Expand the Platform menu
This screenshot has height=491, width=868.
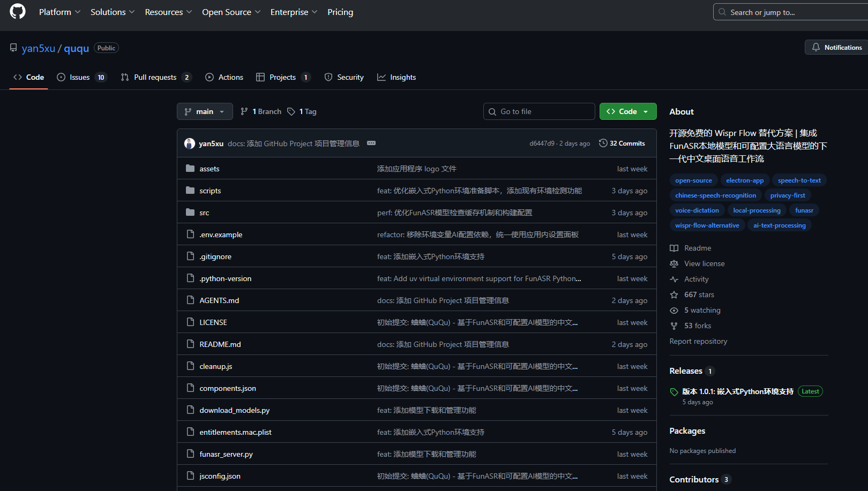[x=59, y=12]
